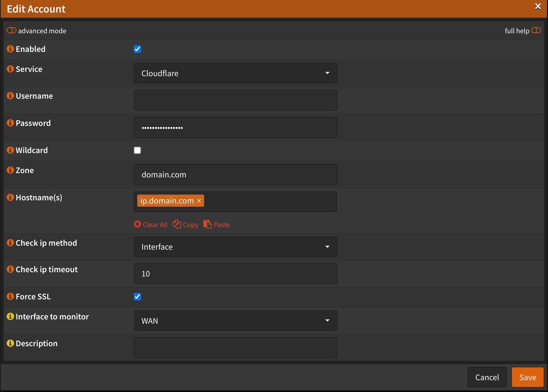This screenshot has height=392, width=548.
Task: Click the info icon beside Enabled
Action: pyautogui.click(x=10, y=49)
